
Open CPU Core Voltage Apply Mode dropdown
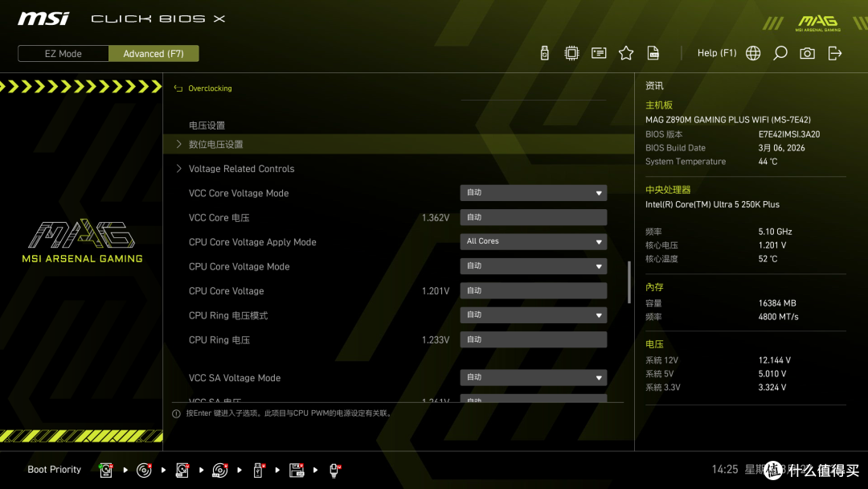point(533,241)
